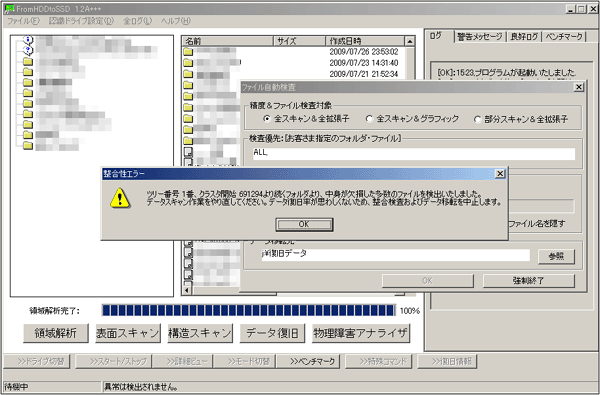The height and width of the screenshot is (395, 600).
Task: Sort file list by 名前 column header
Action: tap(228, 41)
